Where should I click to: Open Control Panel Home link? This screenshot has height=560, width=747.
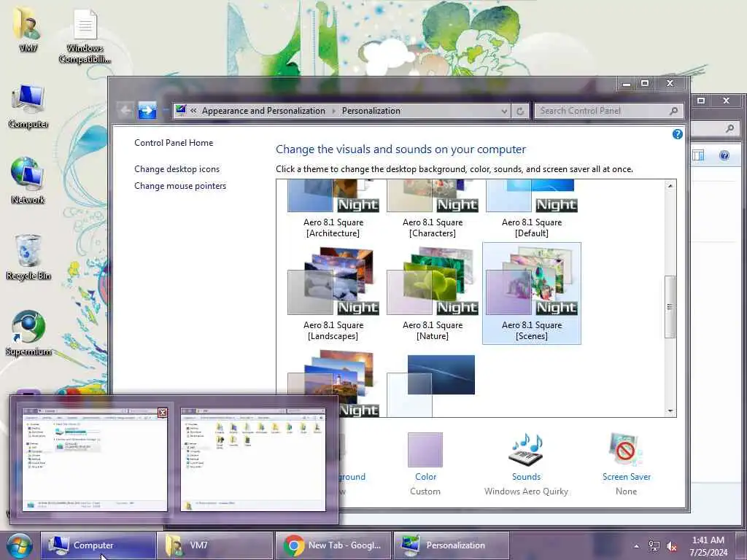click(x=174, y=143)
